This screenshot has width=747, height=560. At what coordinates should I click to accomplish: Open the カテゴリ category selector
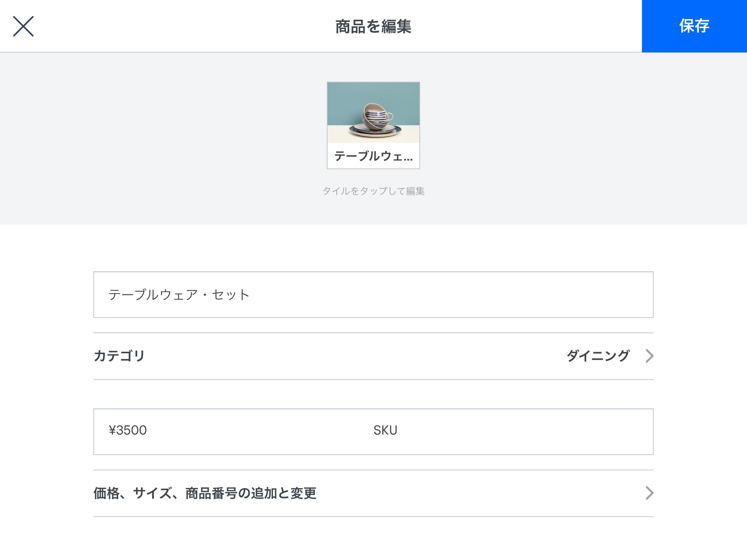(x=373, y=357)
